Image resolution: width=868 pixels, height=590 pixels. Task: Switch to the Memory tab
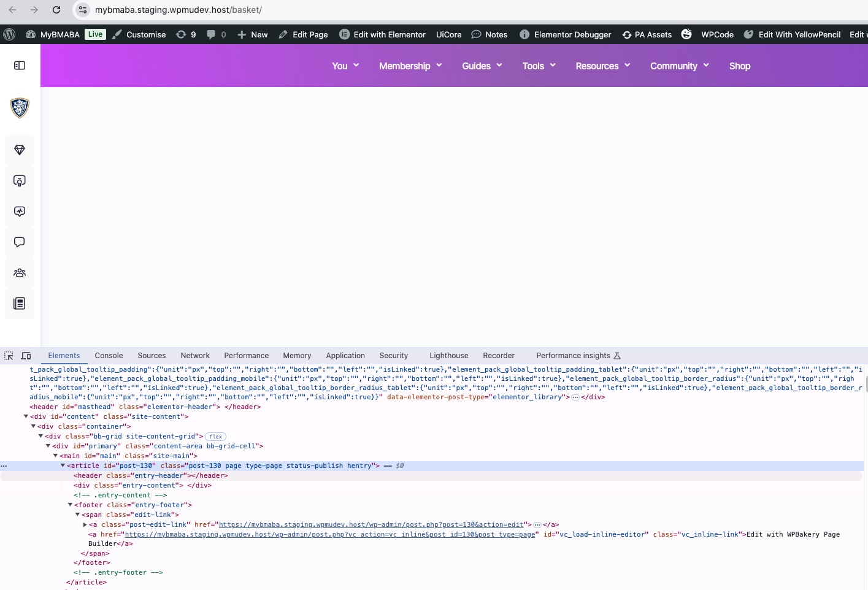point(297,356)
